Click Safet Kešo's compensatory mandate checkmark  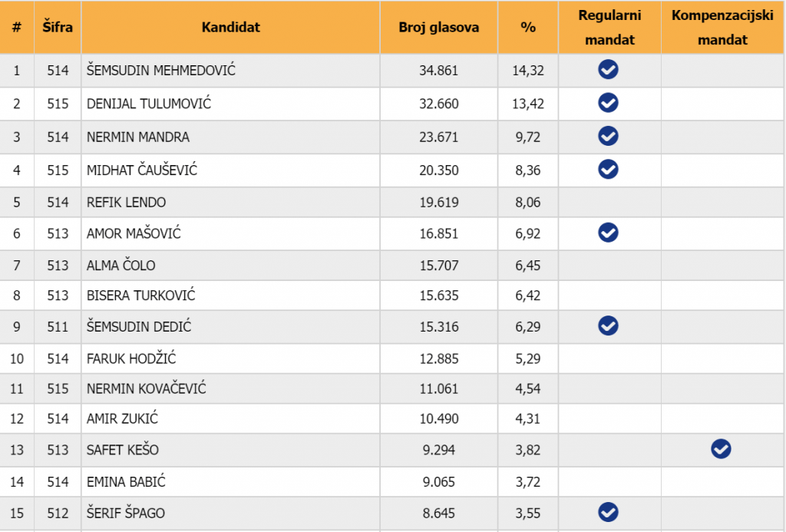(721, 449)
